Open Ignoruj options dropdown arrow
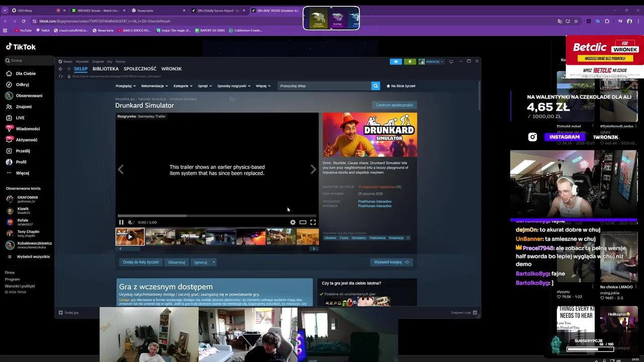The image size is (644, 362). pos(213,262)
